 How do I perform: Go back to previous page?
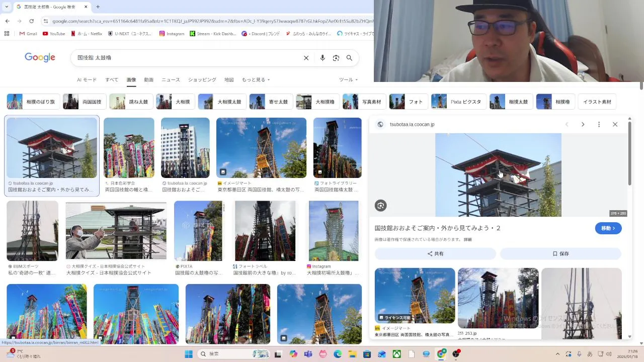coord(7,21)
